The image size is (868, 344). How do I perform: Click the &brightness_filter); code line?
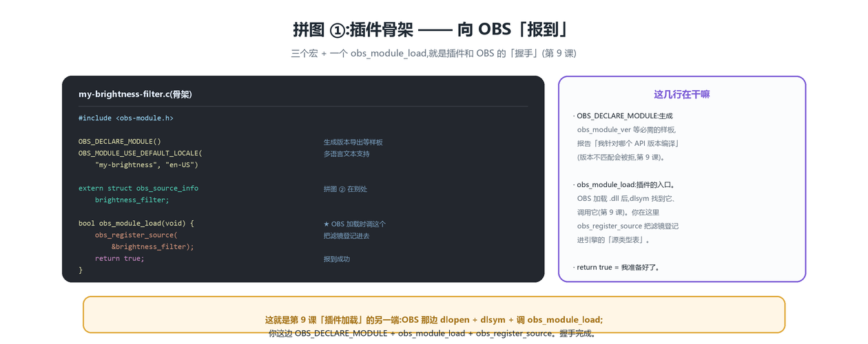[153, 247]
